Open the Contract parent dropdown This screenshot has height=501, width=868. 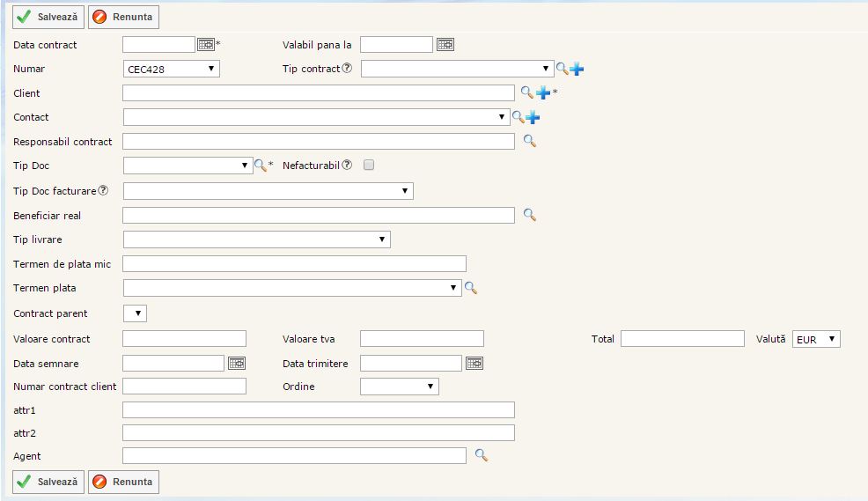135,313
